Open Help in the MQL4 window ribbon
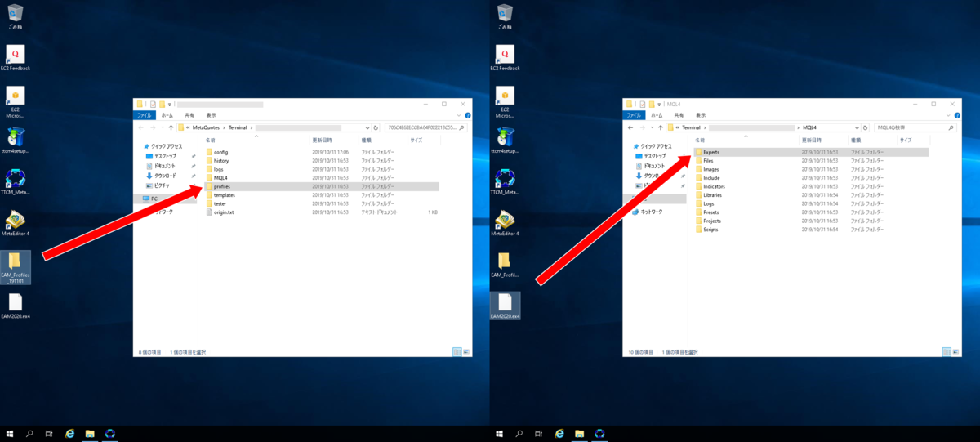This screenshot has width=980, height=442. [x=955, y=116]
